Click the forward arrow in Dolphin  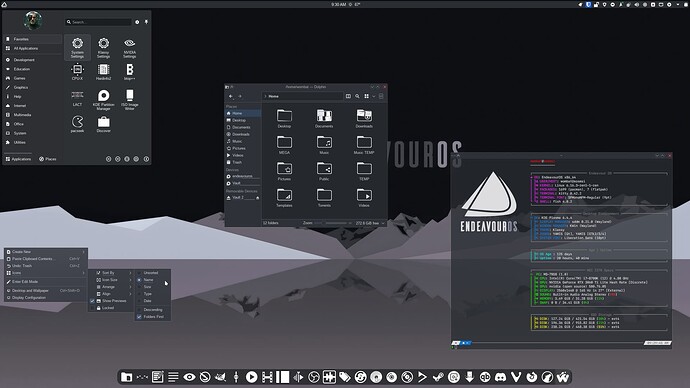(x=240, y=96)
